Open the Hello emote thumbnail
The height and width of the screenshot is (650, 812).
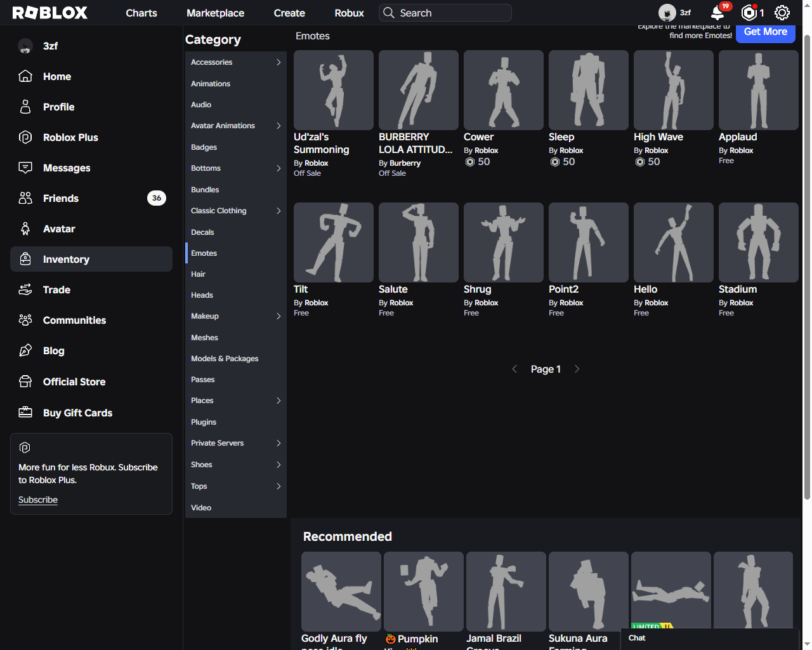point(674,242)
